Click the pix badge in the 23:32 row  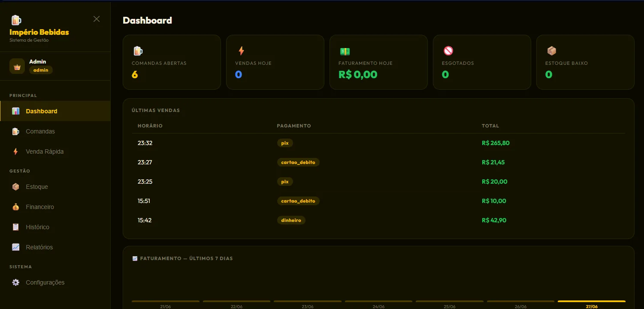click(285, 143)
